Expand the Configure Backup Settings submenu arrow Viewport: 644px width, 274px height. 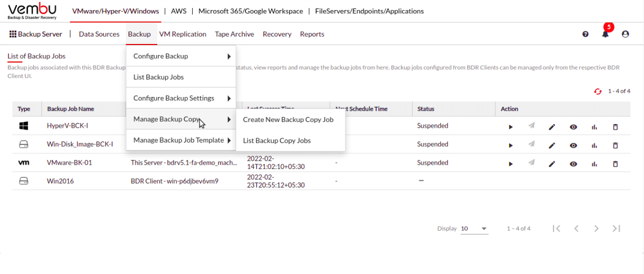[229, 99]
